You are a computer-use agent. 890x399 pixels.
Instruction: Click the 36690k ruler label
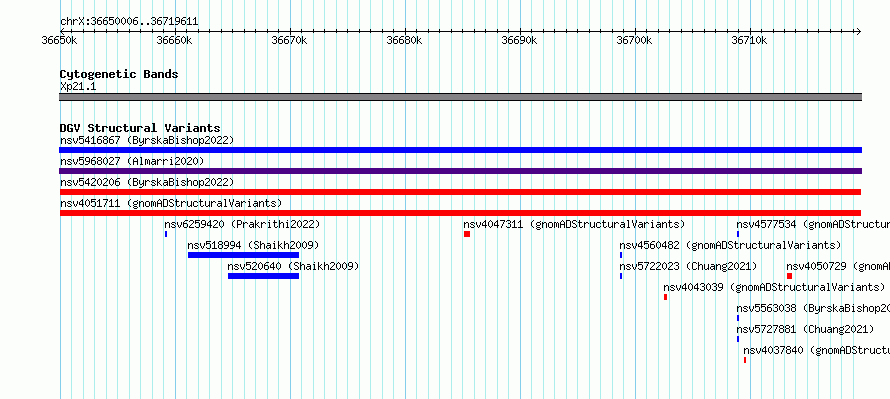[519, 40]
